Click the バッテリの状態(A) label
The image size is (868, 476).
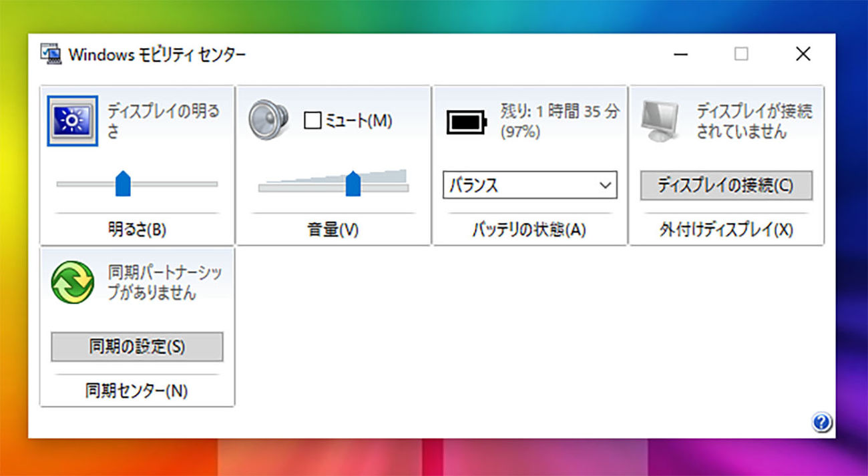click(529, 230)
